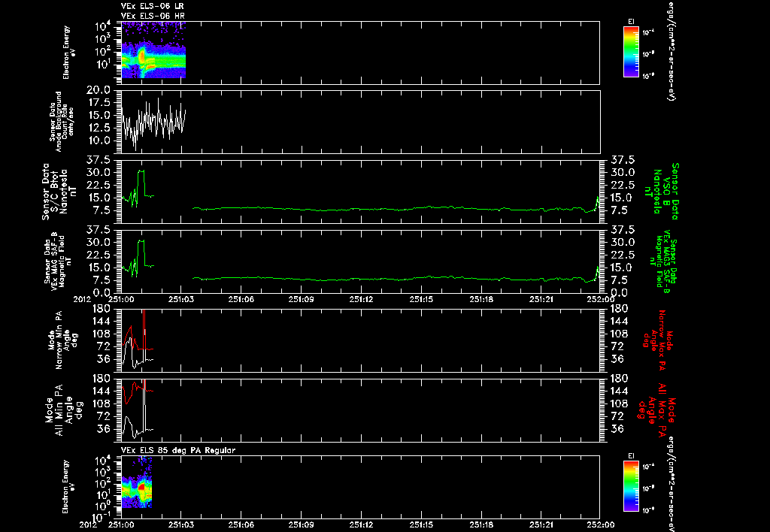
Task: Click the 251:06 tick on middle time axis
Action: (x=241, y=299)
